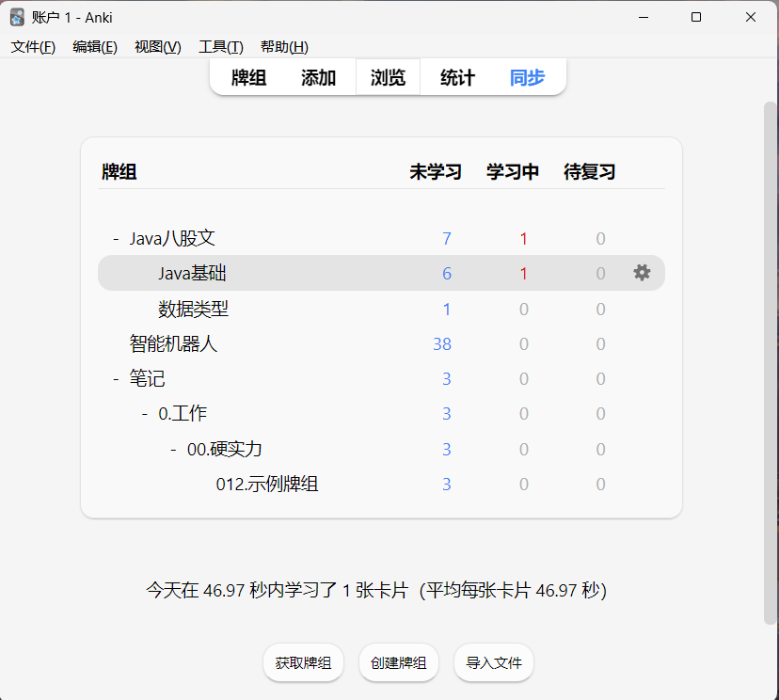Open the 笔记 deck
Screen dimensions: 779x700
147,378
